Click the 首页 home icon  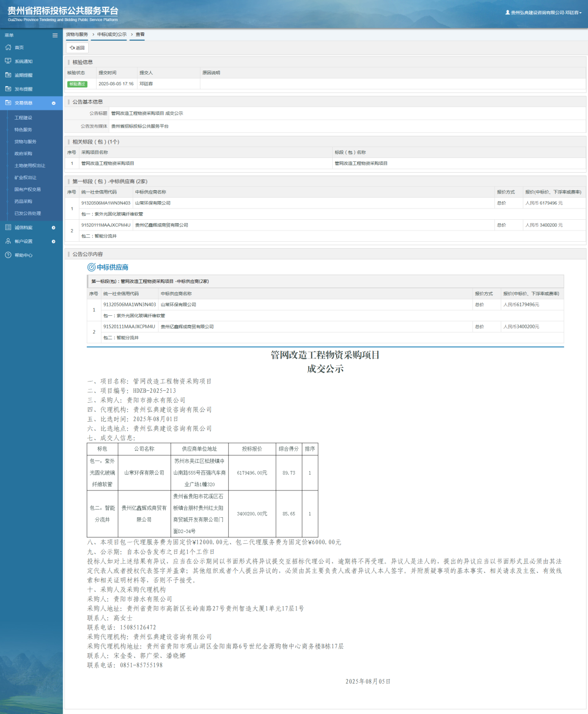coord(8,48)
